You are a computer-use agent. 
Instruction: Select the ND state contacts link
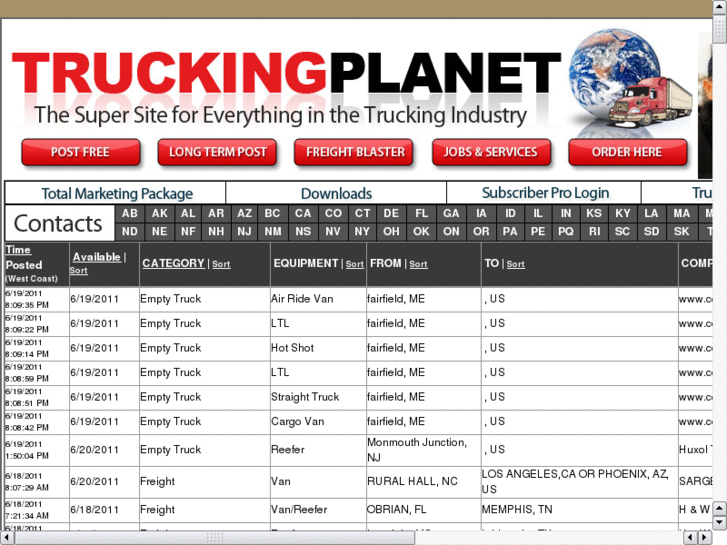tap(130, 231)
